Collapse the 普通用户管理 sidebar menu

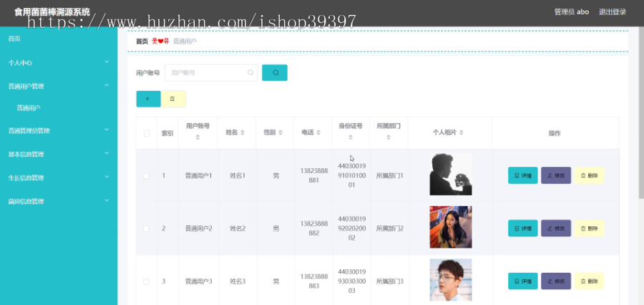coord(59,86)
